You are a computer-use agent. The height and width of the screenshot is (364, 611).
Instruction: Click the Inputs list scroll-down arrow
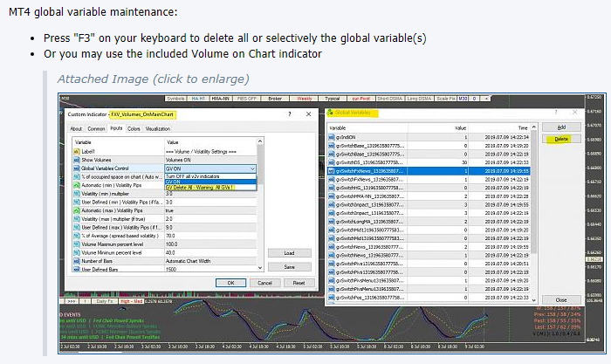pyautogui.click(x=260, y=268)
